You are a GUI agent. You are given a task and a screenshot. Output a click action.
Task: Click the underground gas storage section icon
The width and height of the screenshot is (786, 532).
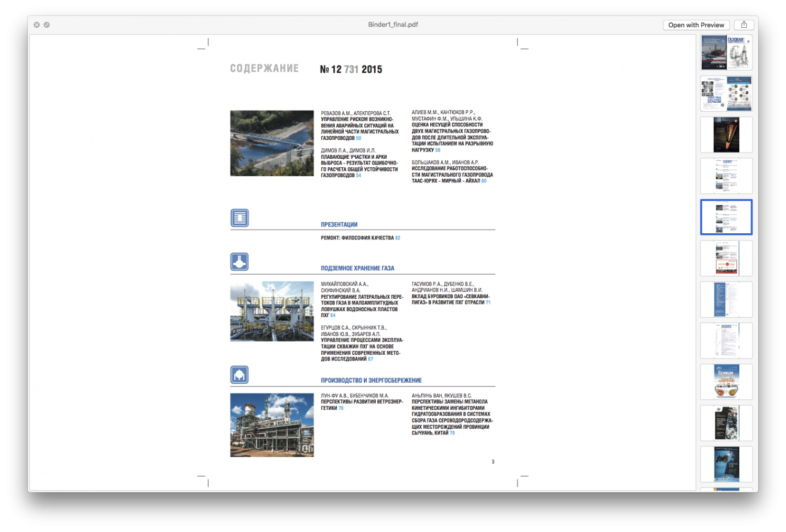pos(239,262)
